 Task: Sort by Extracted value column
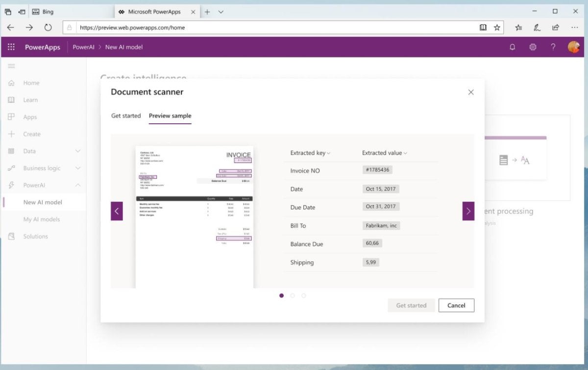[x=385, y=153]
